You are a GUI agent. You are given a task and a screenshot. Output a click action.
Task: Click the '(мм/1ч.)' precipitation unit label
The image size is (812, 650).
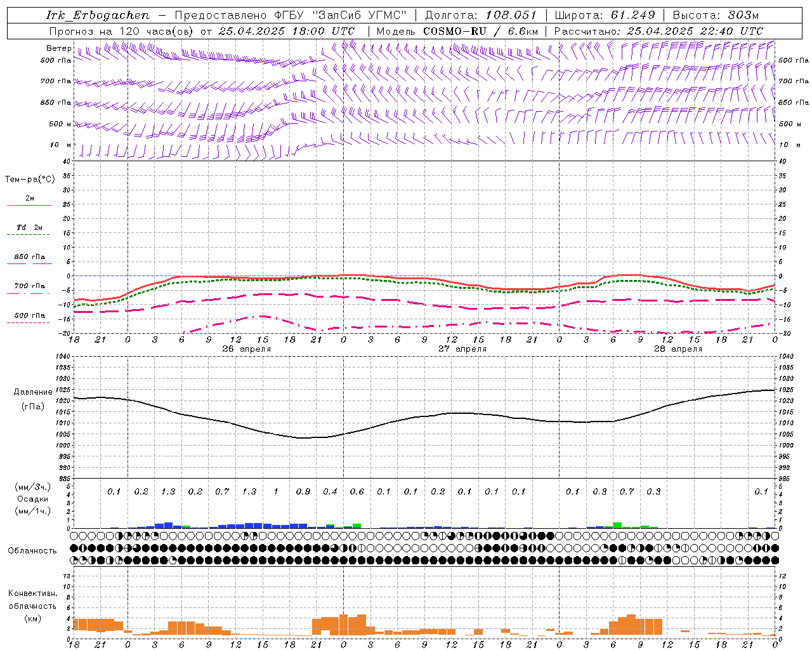pyautogui.click(x=32, y=512)
